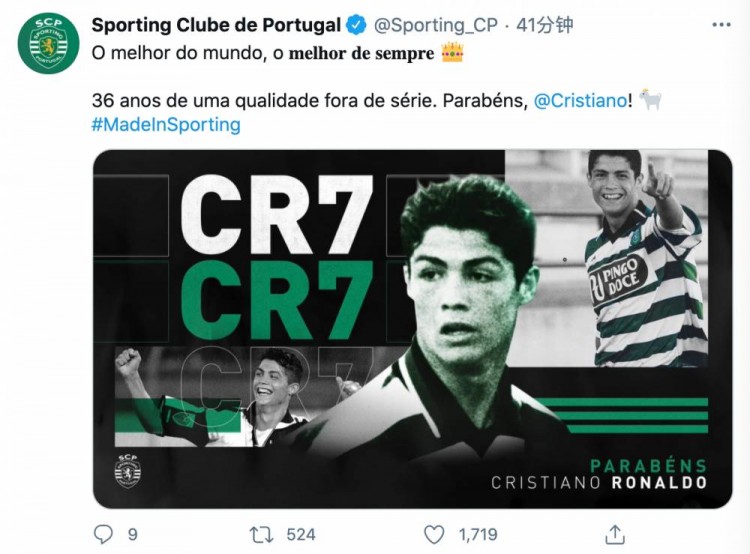Click the reply speech bubble icon

click(x=103, y=534)
